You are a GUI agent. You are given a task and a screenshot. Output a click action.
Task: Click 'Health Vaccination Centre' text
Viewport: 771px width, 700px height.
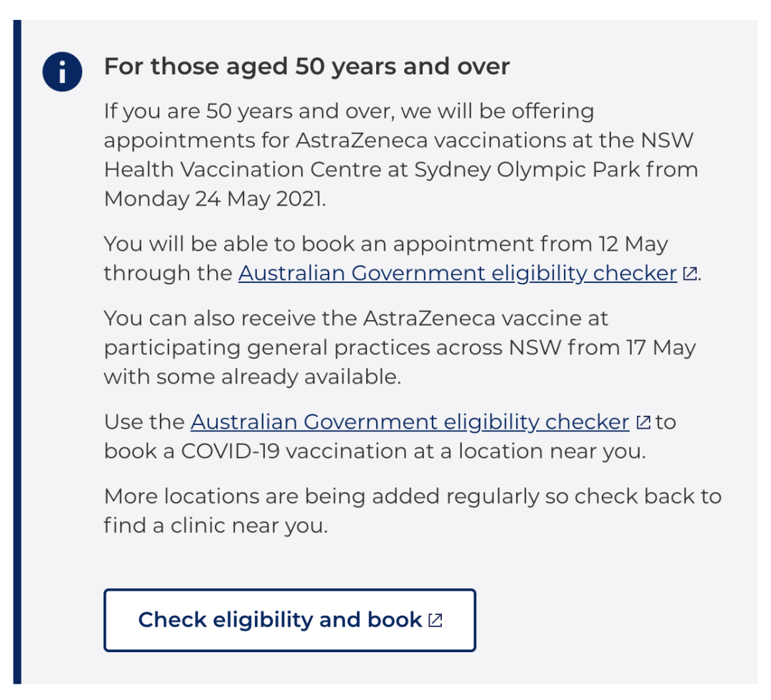(x=243, y=170)
